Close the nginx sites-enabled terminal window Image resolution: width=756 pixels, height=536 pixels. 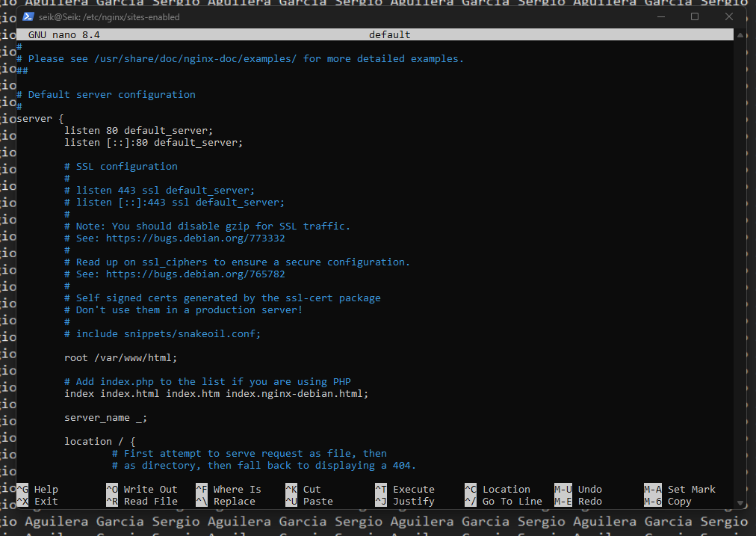click(728, 16)
